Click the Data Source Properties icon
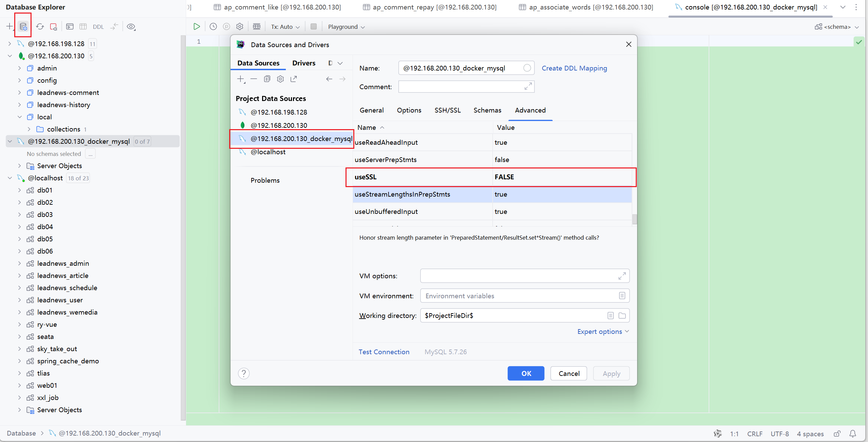 click(x=23, y=26)
